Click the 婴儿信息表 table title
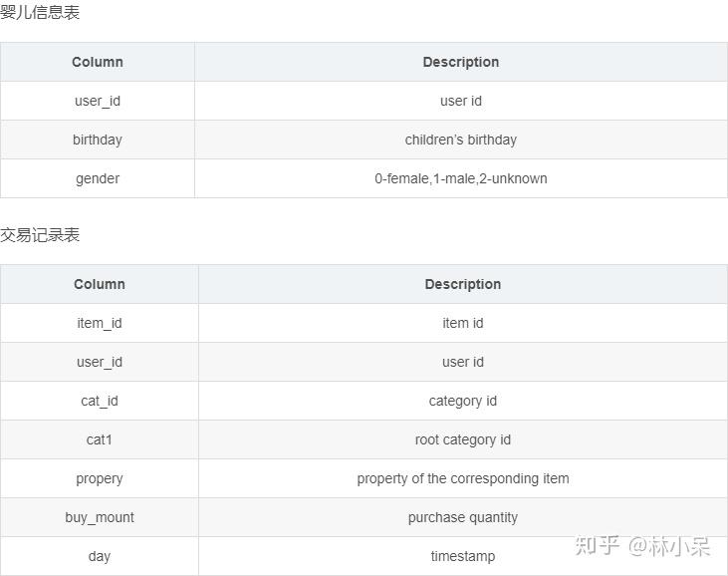728x576 pixels. click(40, 13)
